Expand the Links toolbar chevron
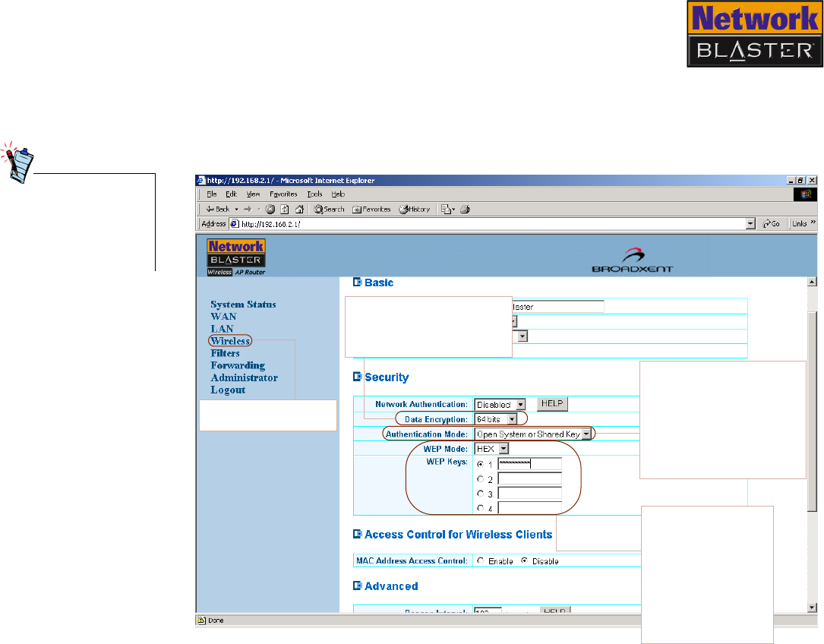This screenshot has height=644, width=824. [813, 223]
